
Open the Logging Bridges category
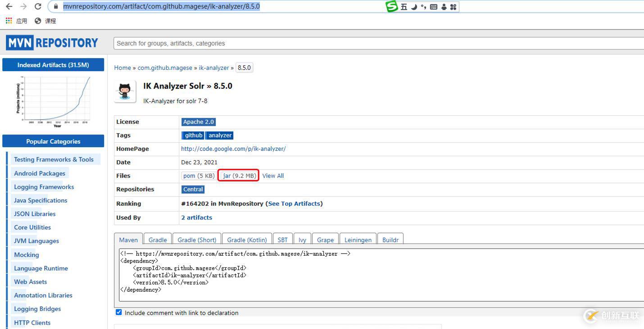point(37,309)
